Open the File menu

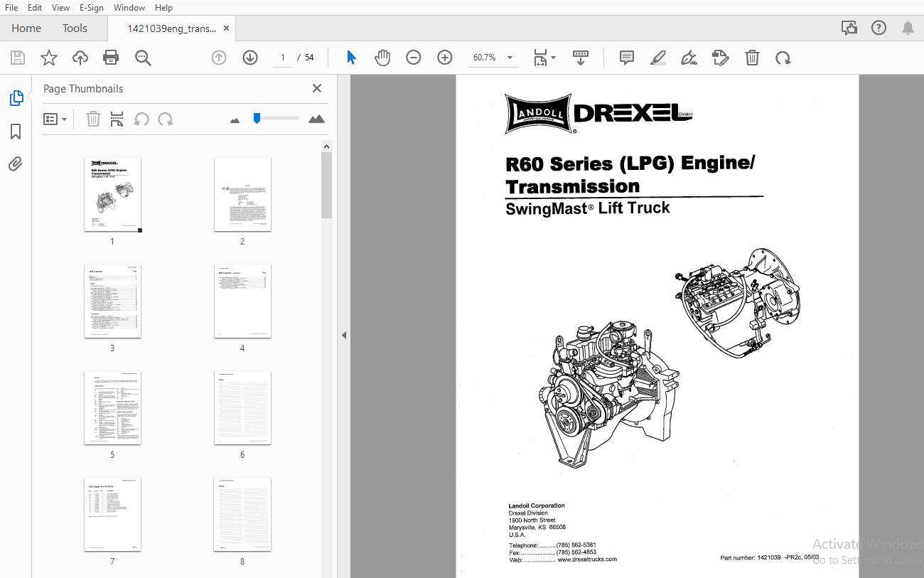tap(11, 7)
